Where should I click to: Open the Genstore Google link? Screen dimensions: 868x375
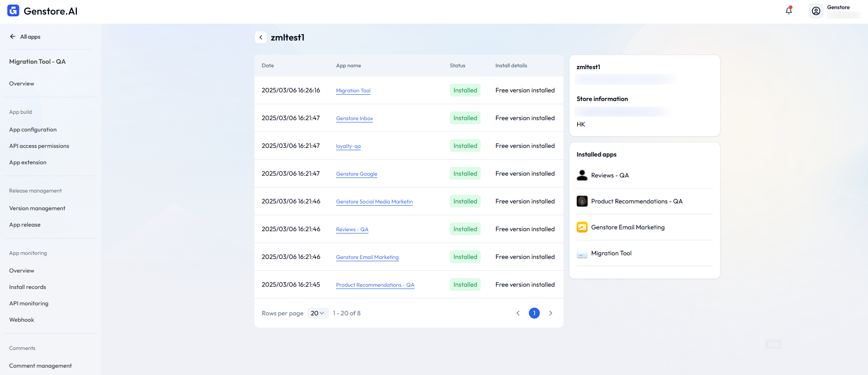[357, 174]
